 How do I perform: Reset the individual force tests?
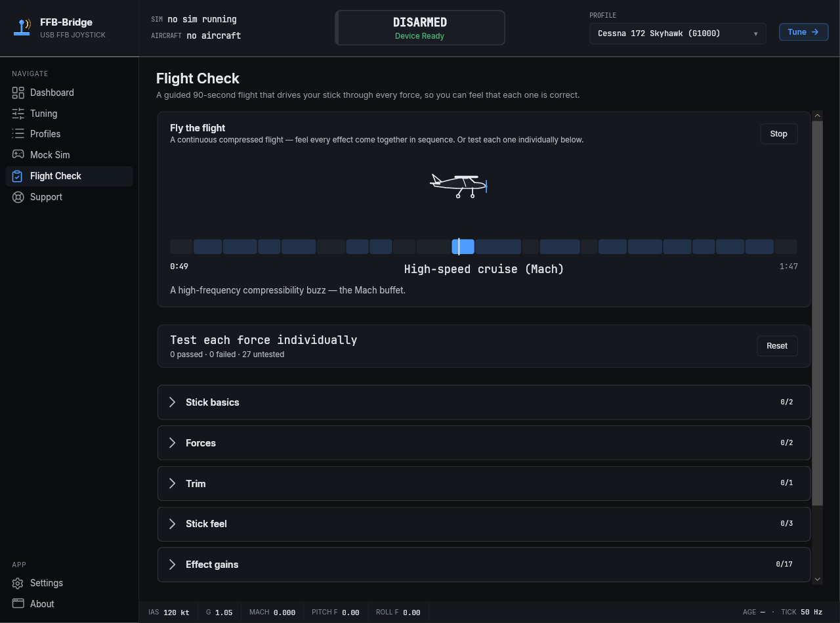[x=777, y=346]
